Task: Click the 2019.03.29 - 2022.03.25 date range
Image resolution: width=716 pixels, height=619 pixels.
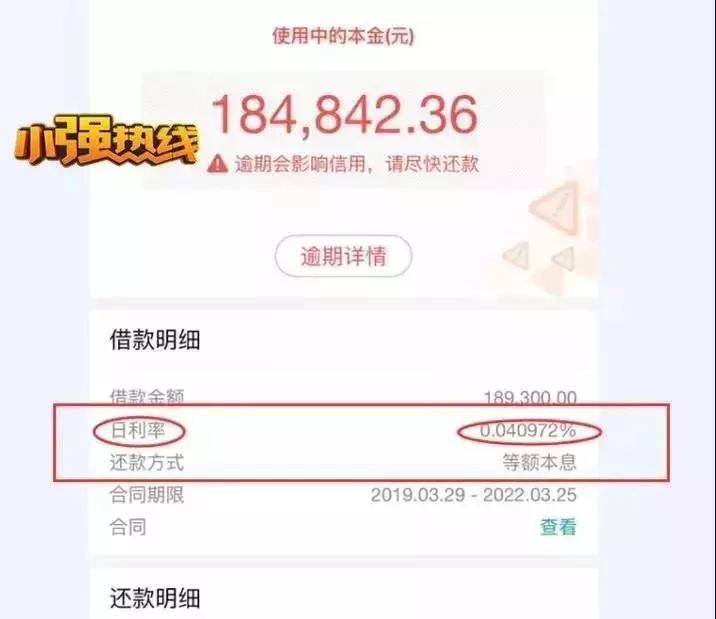Action: [474, 495]
